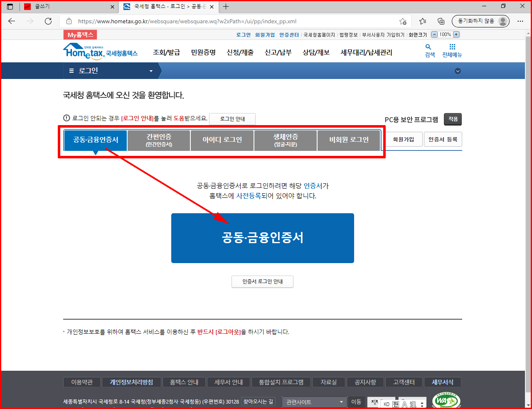Select the 공동·금융인증서 login tab

[x=96, y=140]
